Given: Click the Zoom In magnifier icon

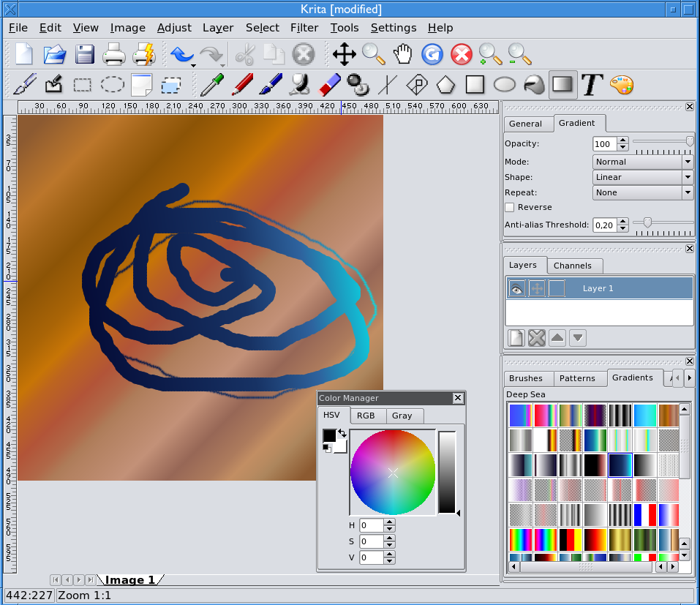Looking at the screenshot, I should pyautogui.click(x=490, y=54).
